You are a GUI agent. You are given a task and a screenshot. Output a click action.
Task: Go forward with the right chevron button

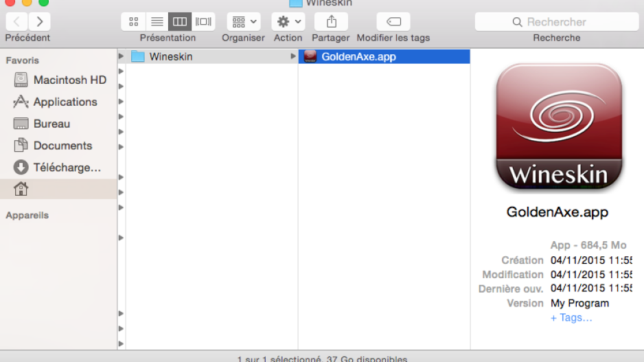coord(39,21)
